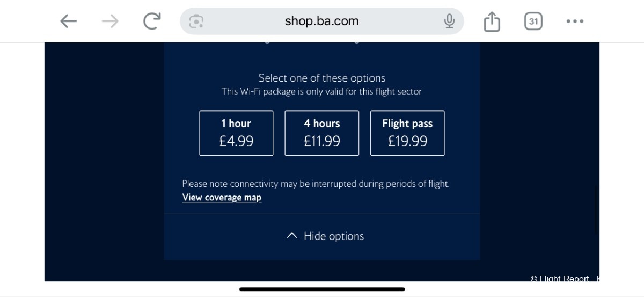Start voice search with microphone icon
644x297 pixels.
(449, 21)
